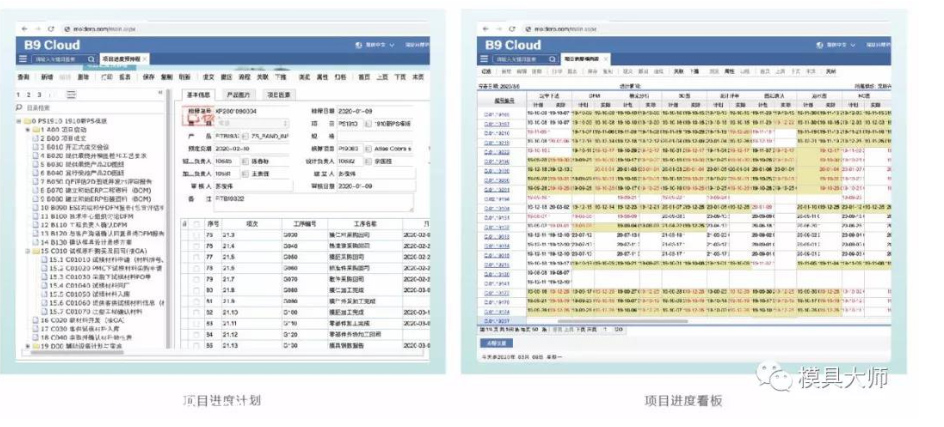944x427 pixels.
Task: Collapse the 15 C010 tree folder
Action: [21, 247]
